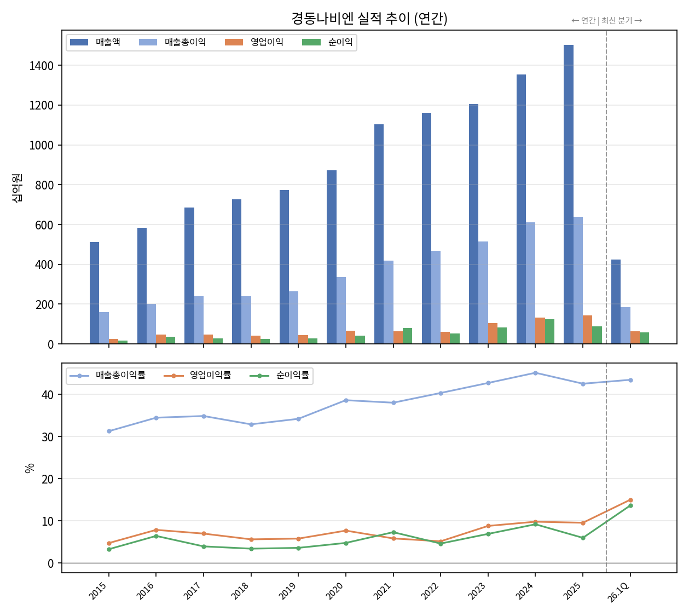This screenshot has width=689, height=616.
Task: Click the 1000 y-axis tick label
Action: pos(42,145)
